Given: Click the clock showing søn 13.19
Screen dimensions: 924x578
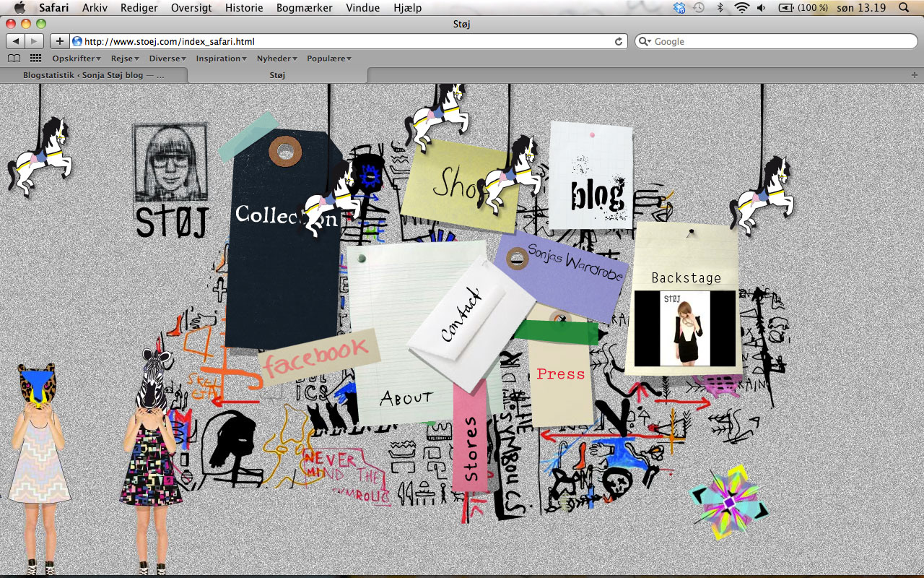Looking at the screenshot, I should 863,8.
